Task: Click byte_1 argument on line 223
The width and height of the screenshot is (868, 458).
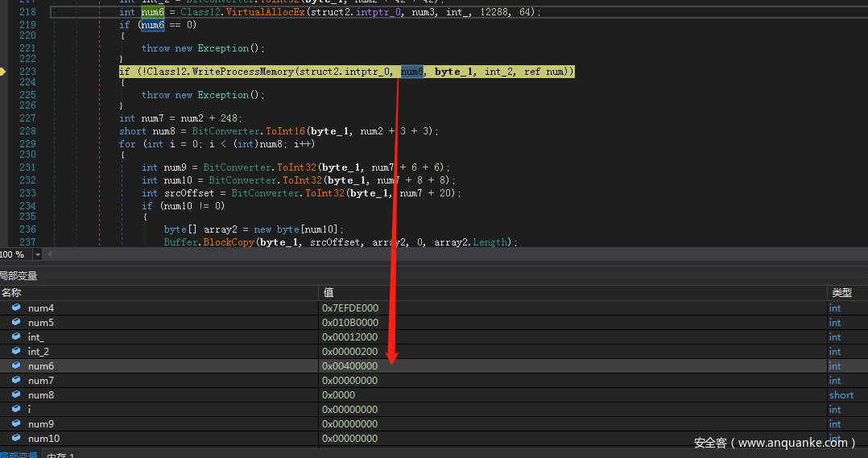Action: point(454,72)
